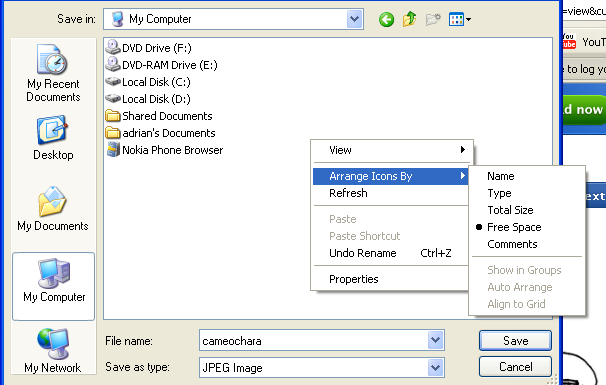Click the Cancel button
The image size is (606, 385).
click(515, 366)
